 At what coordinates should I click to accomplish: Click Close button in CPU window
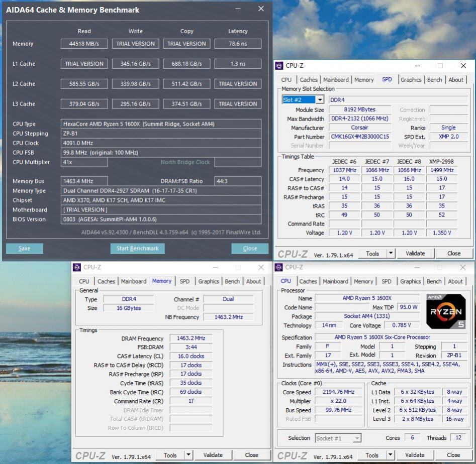453,455
